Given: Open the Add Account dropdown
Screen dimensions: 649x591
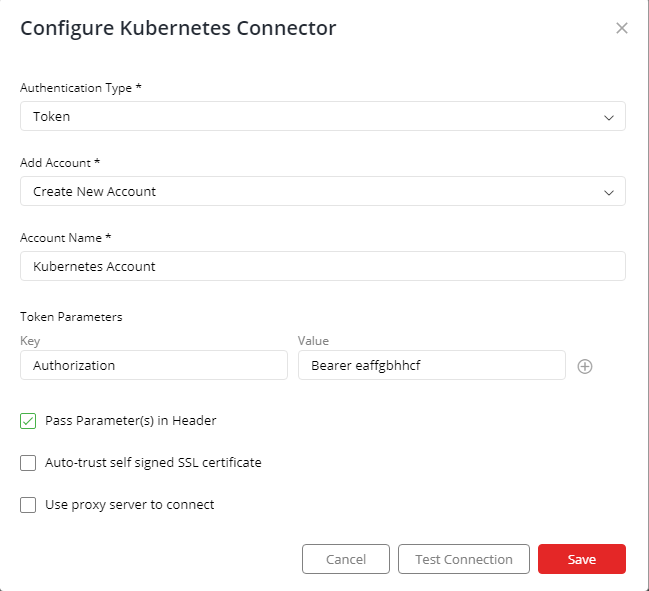Looking at the screenshot, I should [323, 191].
